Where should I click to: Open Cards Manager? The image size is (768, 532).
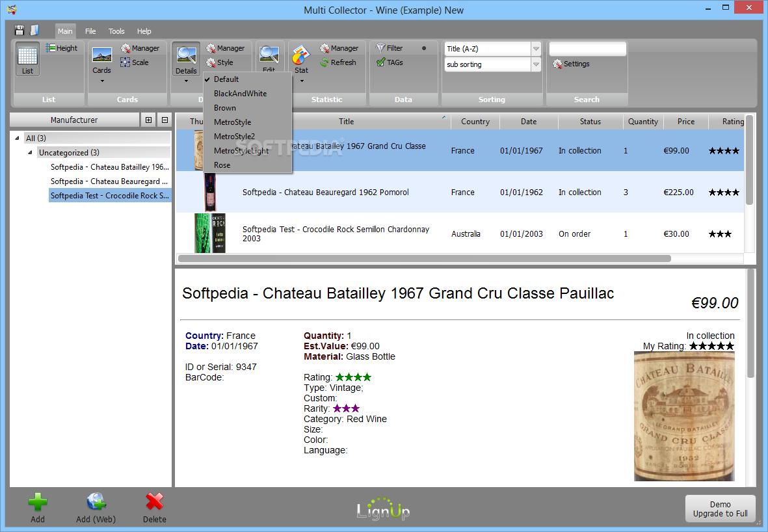[140, 48]
